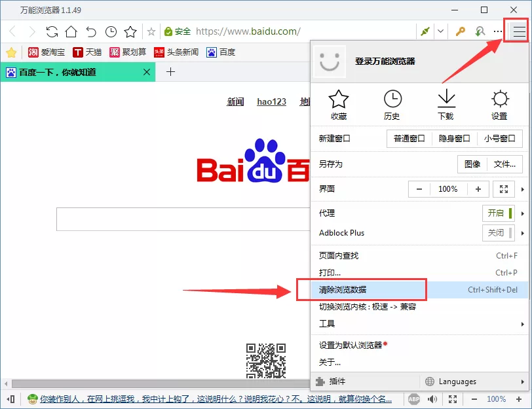Open 新闻 link on Baidu page
The image size is (532, 409).
[x=235, y=101]
